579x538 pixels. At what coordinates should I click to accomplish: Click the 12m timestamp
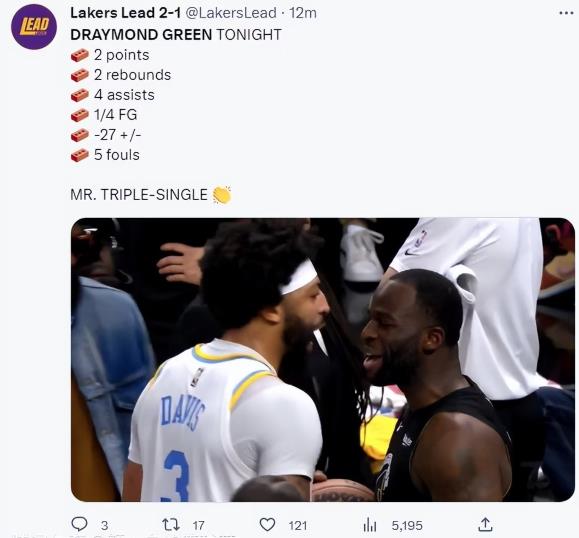303,13
